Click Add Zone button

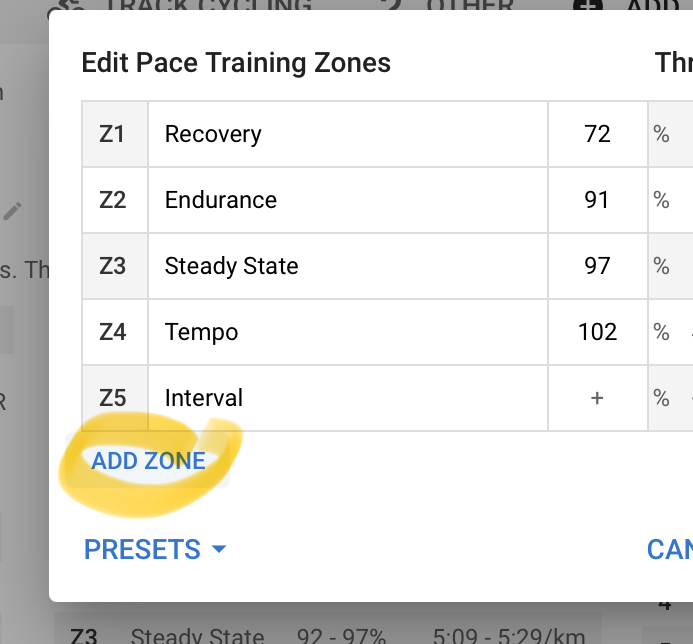pos(148,461)
